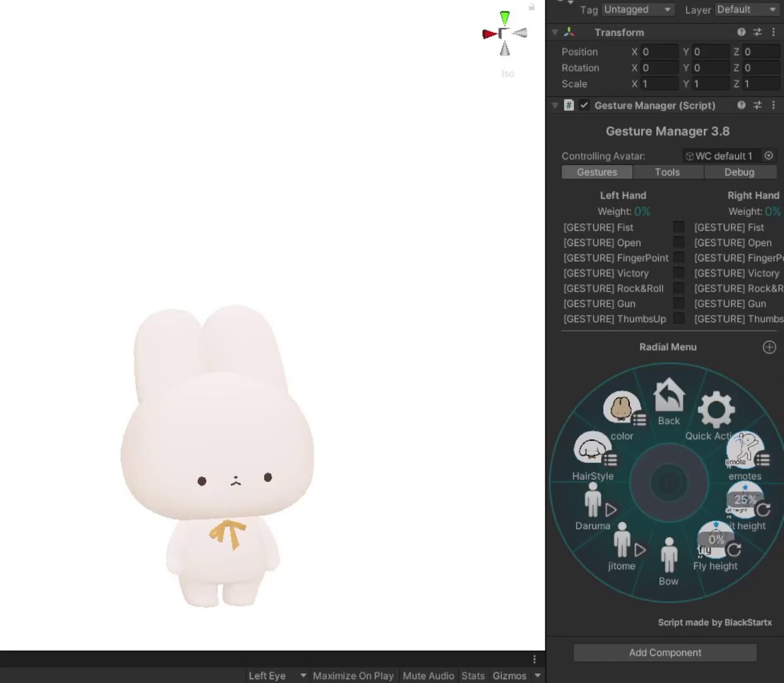
Task: Click Back in the radial menu
Action: 669,402
